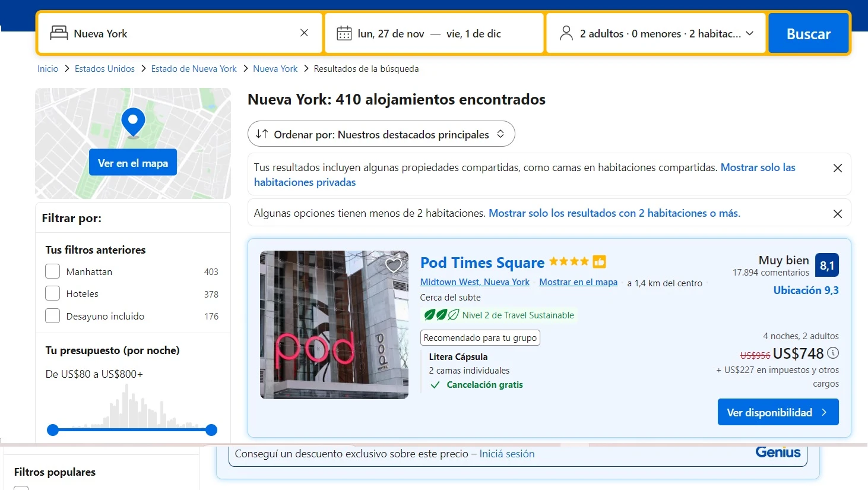Image resolution: width=868 pixels, height=490 pixels.
Task: Check the Desayuno incluido filter checkbox
Action: 53,316
